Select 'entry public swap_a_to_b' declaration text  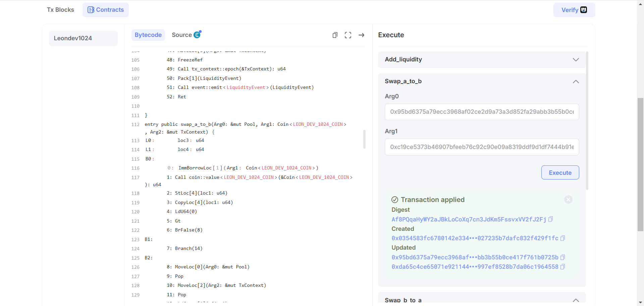[x=178, y=124]
